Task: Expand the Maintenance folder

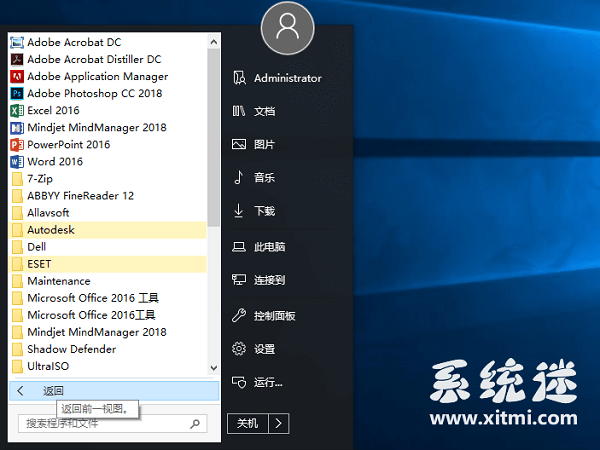Action: click(108, 281)
